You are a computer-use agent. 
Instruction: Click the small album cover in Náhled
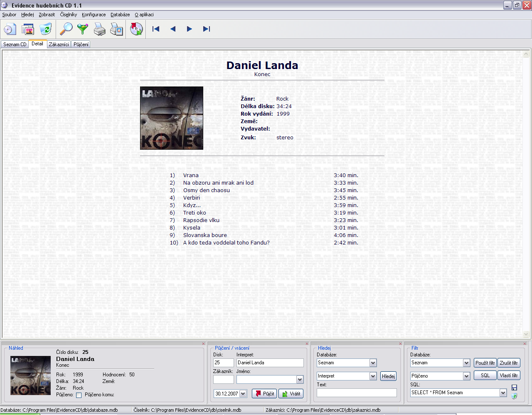[x=30, y=376]
